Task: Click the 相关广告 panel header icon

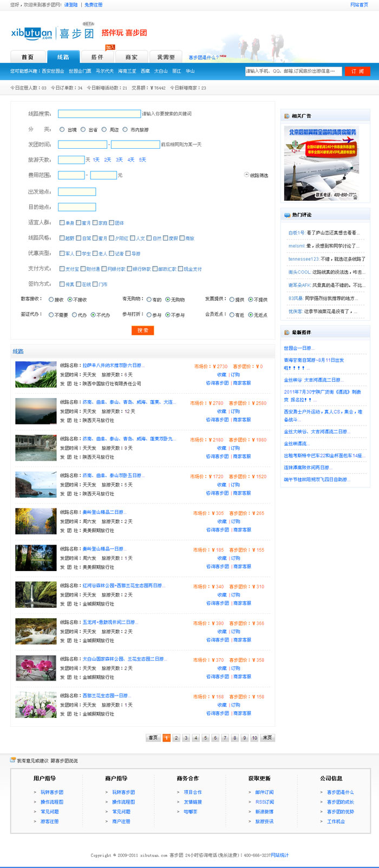Action: tap(286, 116)
